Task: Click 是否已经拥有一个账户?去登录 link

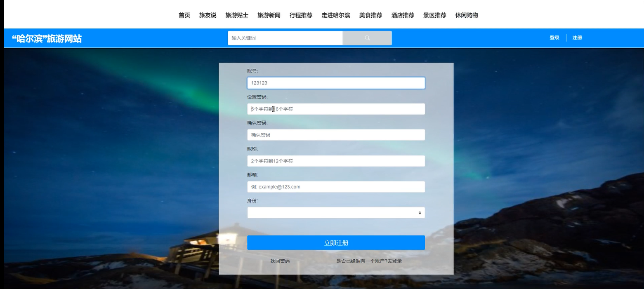Action: pos(369,261)
